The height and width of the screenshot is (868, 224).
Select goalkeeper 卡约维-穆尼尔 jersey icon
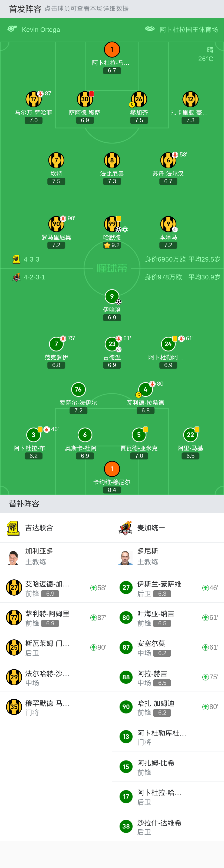coord(112,469)
